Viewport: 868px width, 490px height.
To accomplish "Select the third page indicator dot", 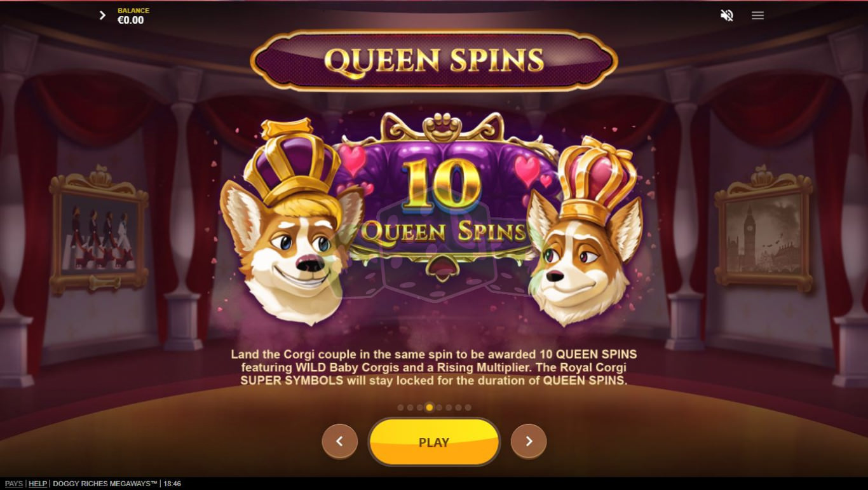I will coord(420,407).
